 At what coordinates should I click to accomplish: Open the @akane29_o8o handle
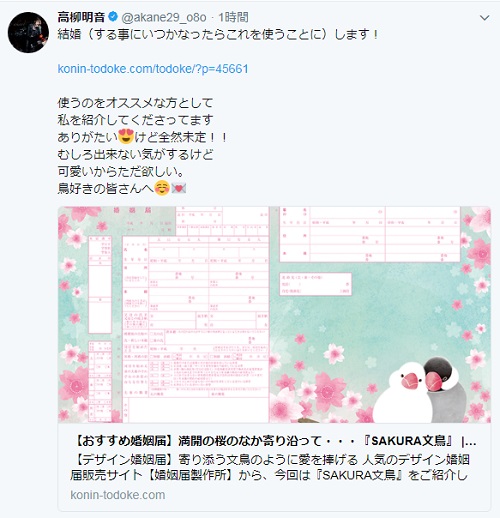164,17
